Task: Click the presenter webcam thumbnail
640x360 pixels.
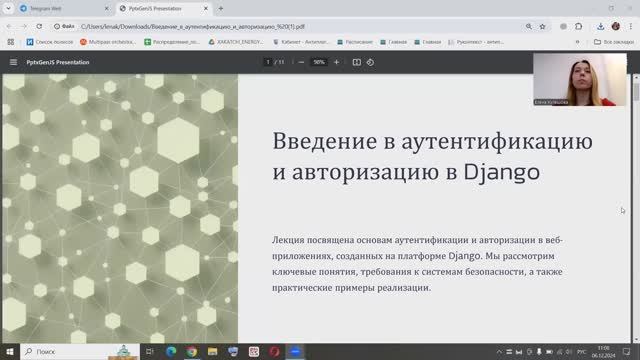Action: tap(580, 80)
